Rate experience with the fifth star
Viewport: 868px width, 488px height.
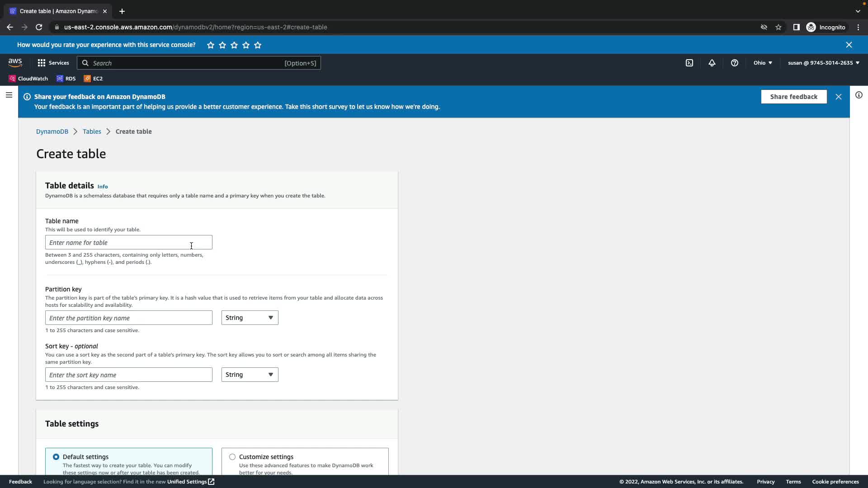click(x=258, y=45)
